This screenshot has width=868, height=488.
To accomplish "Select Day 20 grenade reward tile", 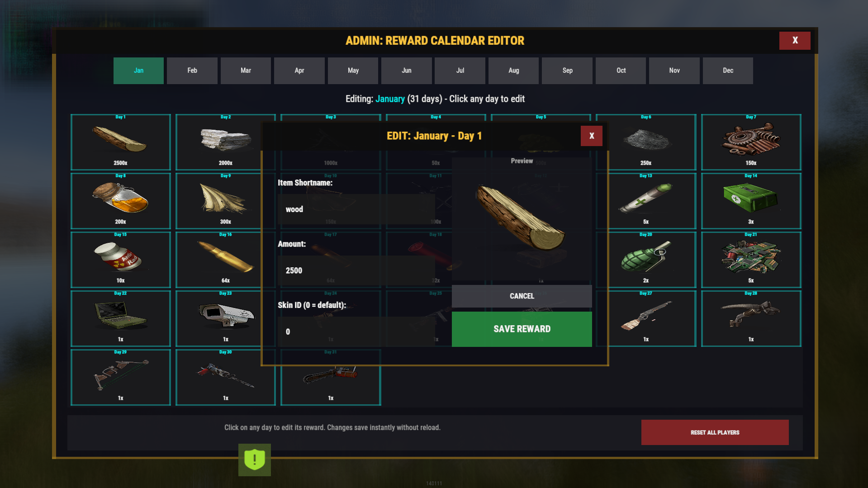I will (x=646, y=260).
